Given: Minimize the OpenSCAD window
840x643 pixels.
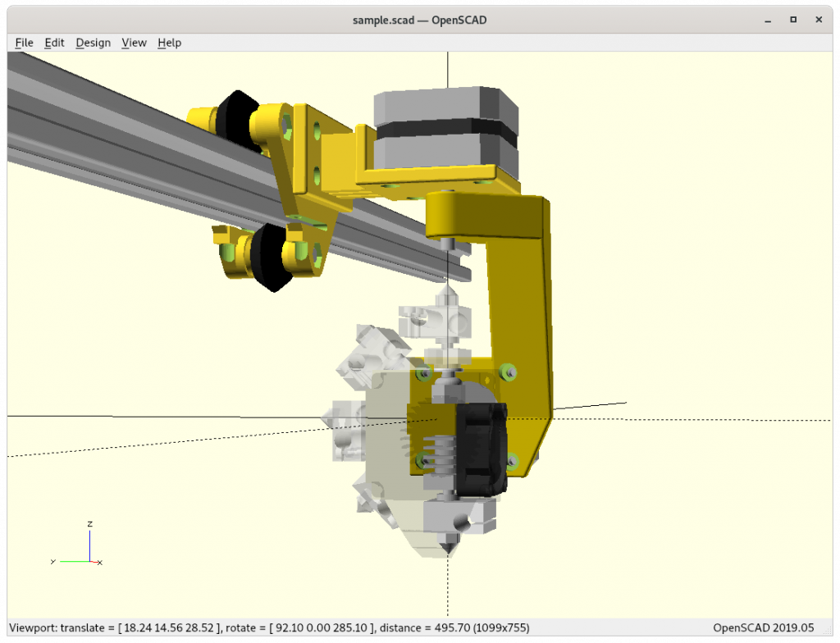Looking at the screenshot, I should (768, 20).
